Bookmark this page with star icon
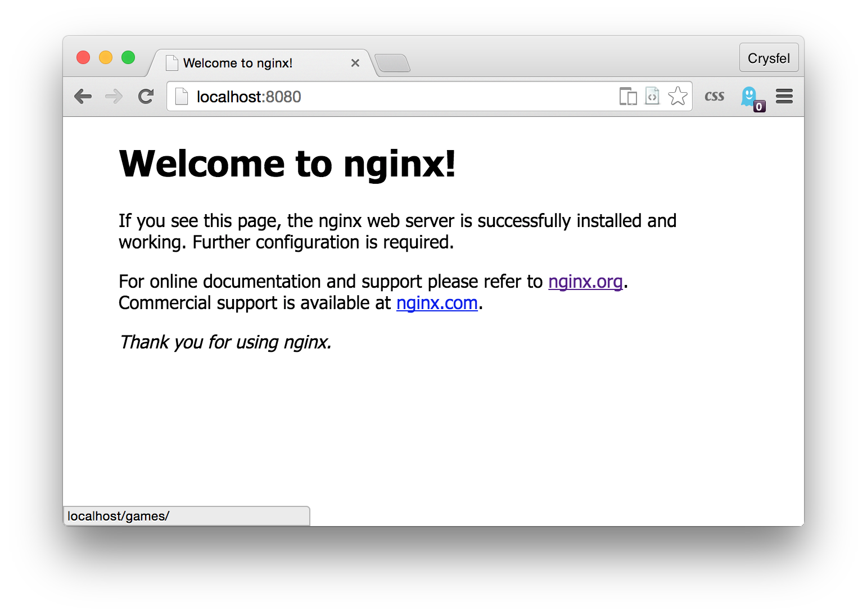 (678, 96)
